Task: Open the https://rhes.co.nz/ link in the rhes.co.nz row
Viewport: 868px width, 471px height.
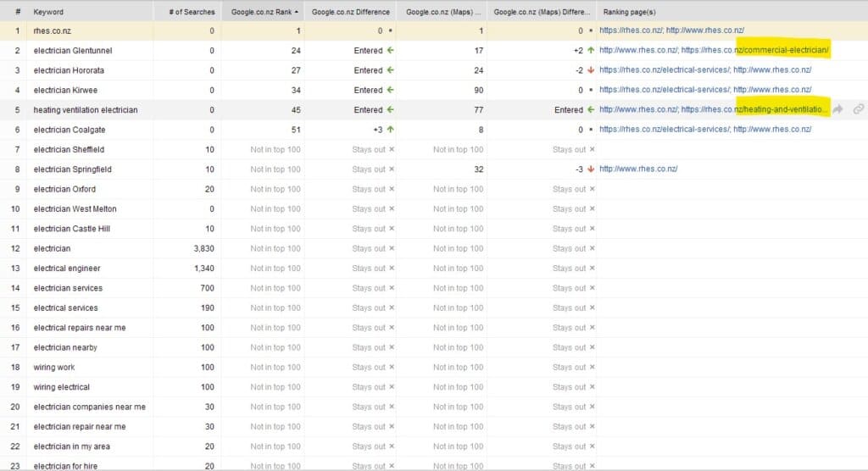Action: [631, 30]
